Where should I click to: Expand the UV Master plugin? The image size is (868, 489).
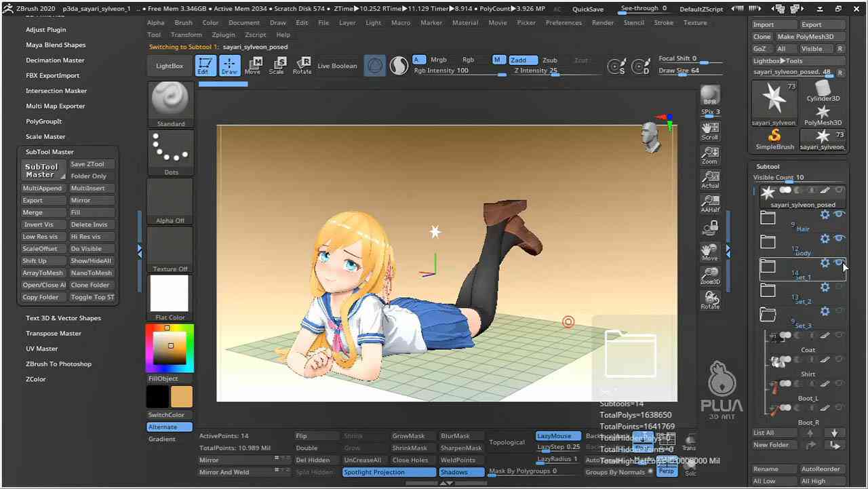pyautogui.click(x=42, y=349)
